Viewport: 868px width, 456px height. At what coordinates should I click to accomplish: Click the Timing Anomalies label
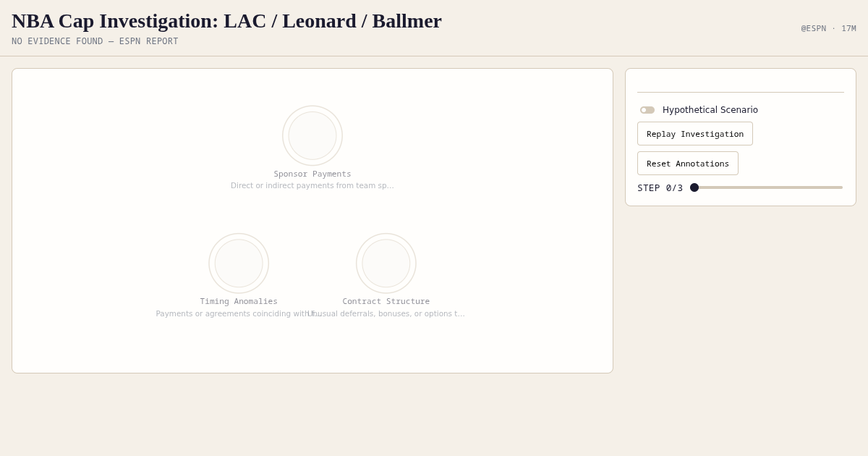(239, 302)
